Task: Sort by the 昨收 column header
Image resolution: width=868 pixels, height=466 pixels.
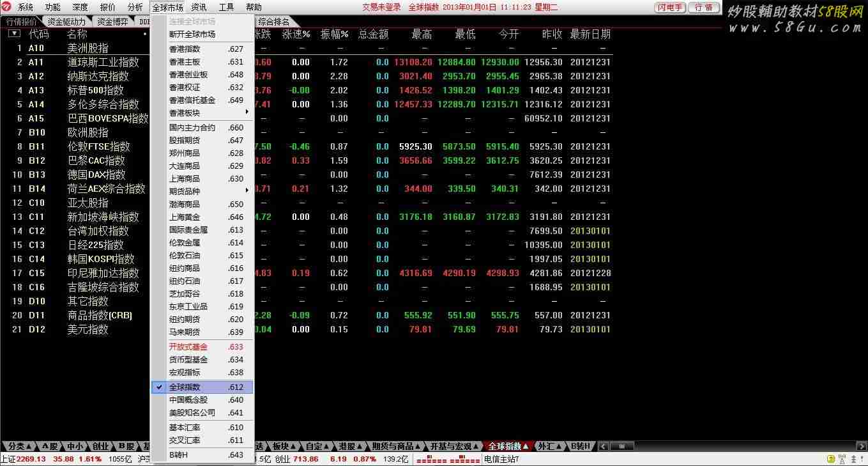Action: [x=552, y=34]
